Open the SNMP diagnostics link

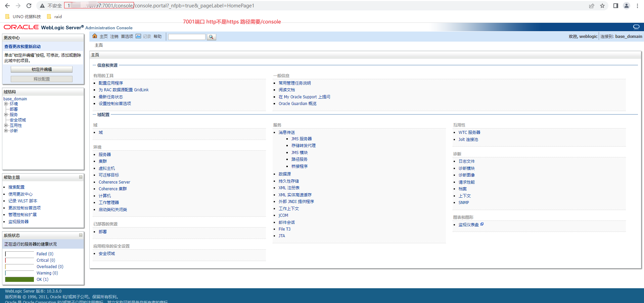[464, 203]
